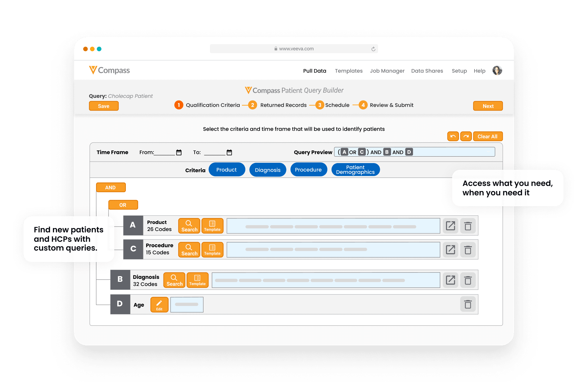Go to step 3 Schedule
The image size is (588, 382).
332,105
